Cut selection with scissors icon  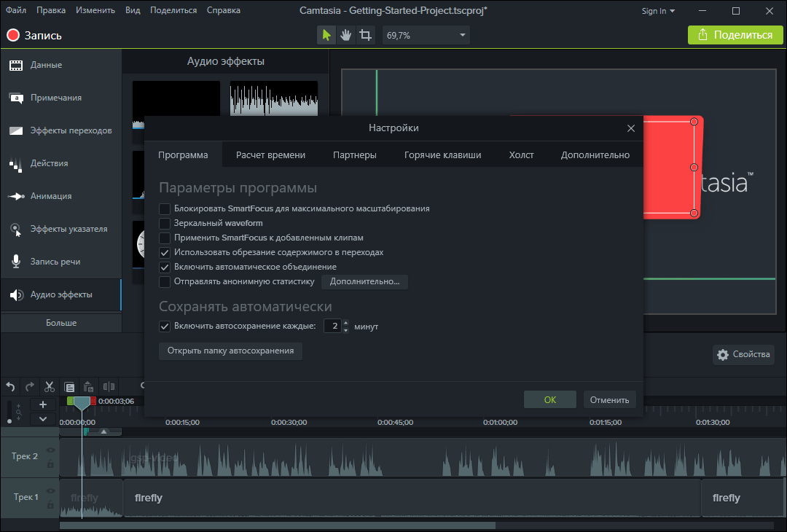pos(50,386)
